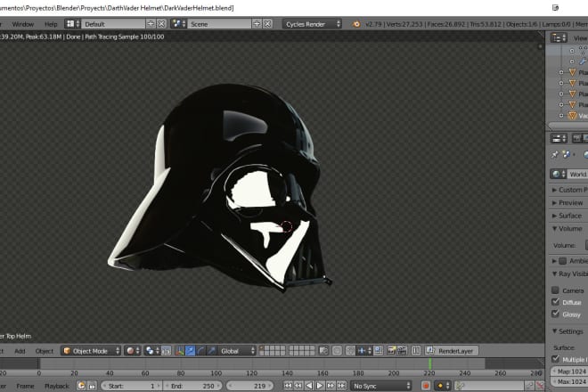Open the Object Mode dropdown
588x392 pixels.
pos(91,351)
